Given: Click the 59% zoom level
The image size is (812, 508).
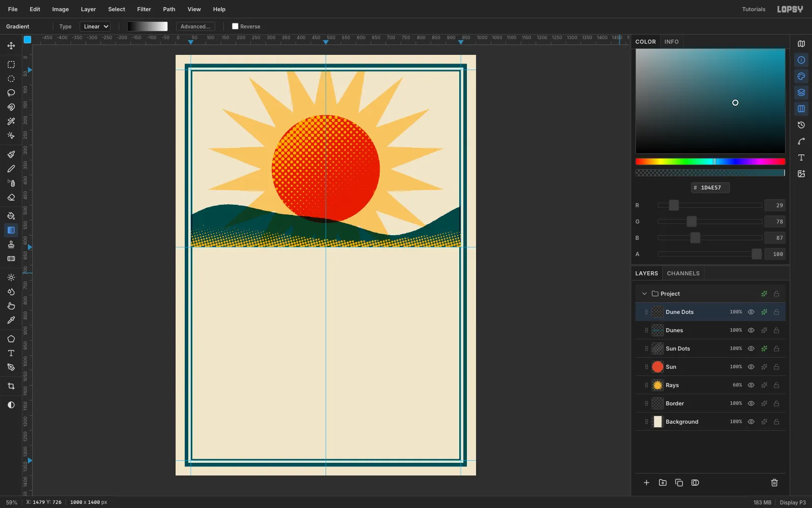Looking at the screenshot, I should (x=12, y=502).
